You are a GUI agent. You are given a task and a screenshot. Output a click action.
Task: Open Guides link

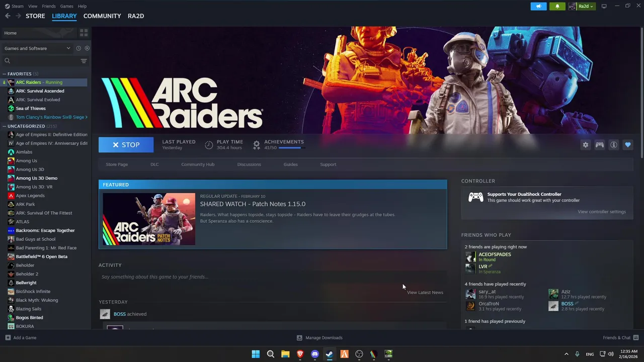290,164
